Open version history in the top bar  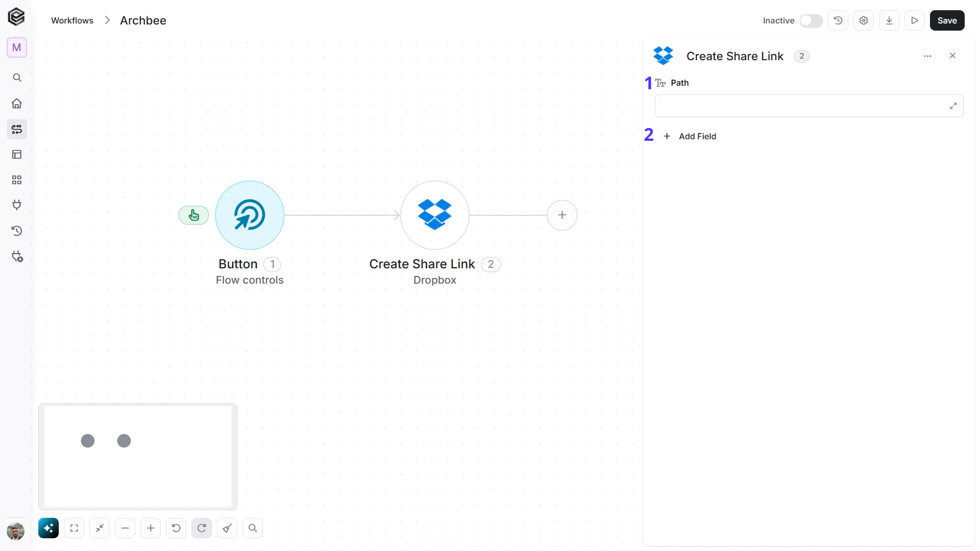point(838,20)
